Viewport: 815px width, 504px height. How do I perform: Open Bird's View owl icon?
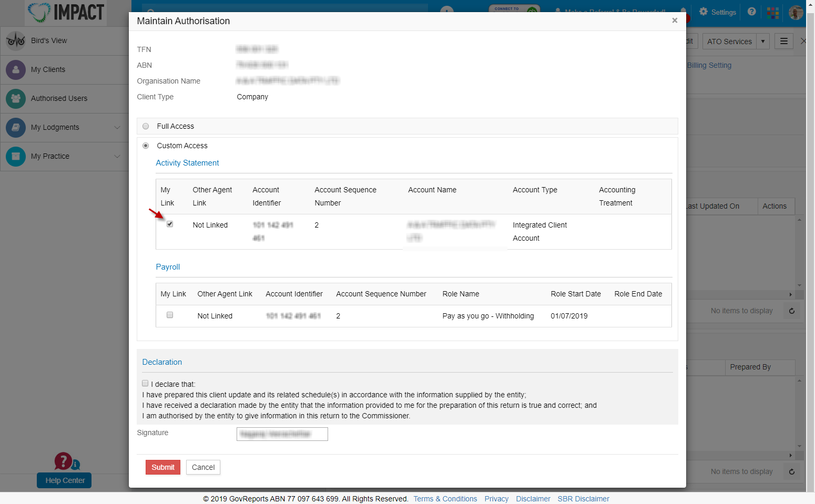coord(16,40)
